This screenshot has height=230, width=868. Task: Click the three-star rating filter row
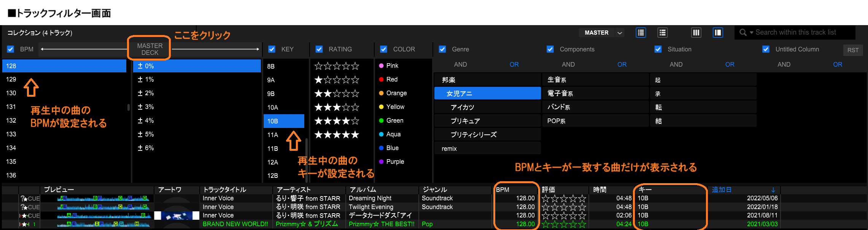(x=337, y=107)
